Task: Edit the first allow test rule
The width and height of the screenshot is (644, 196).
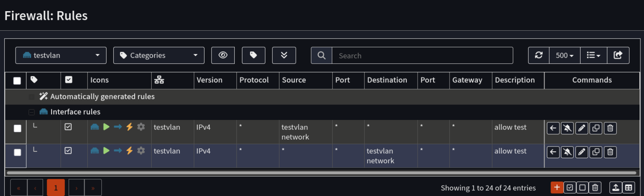Action: [582, 128]
